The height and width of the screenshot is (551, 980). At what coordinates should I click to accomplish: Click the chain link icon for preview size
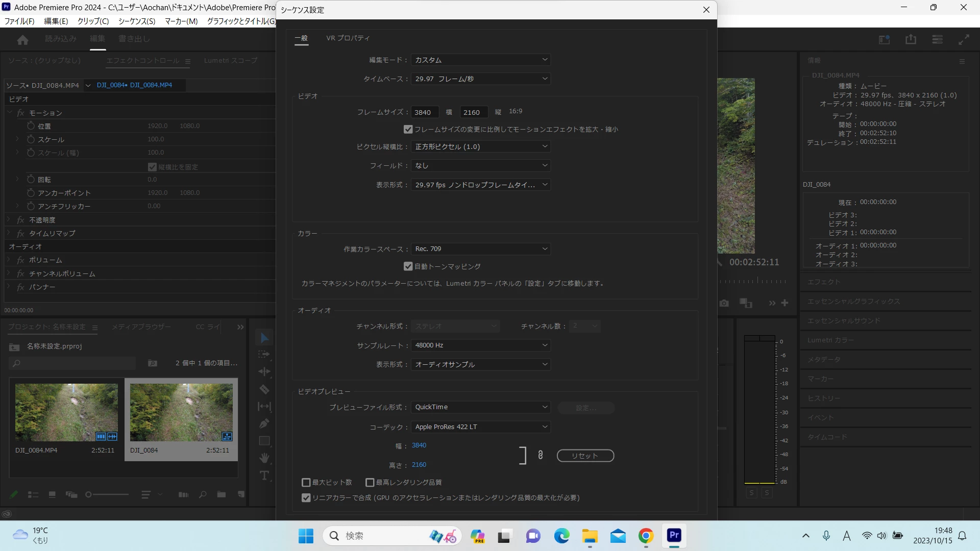pyautogui.click(x=541, y=455)
